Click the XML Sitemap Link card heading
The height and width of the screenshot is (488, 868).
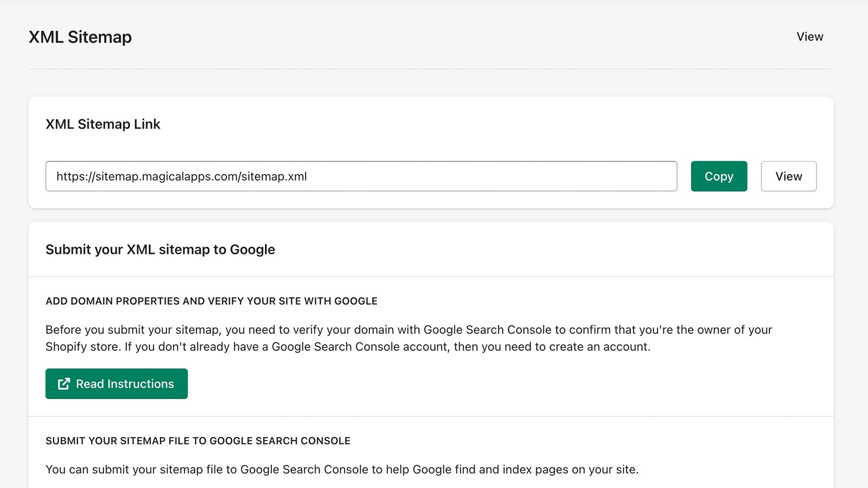[103, 124]
